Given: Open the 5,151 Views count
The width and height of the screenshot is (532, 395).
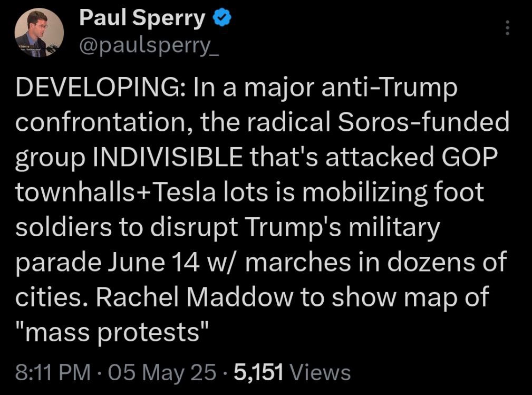Looking at the screenshot, I should coord(292,372).
